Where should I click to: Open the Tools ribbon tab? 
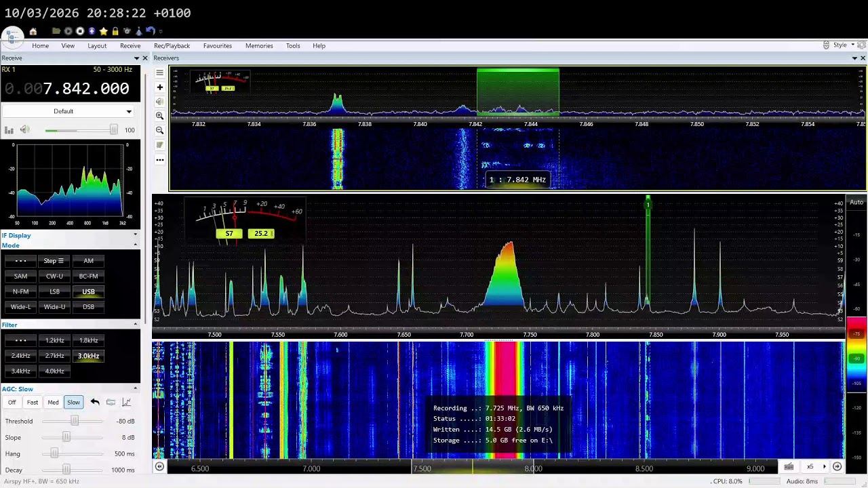[x=293, y=45]
